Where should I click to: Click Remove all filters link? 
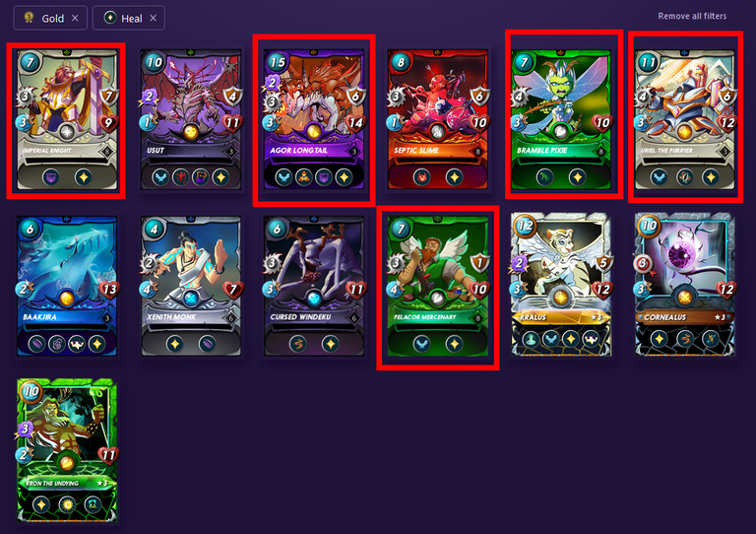pyautogui.click(x=692, y=16)
